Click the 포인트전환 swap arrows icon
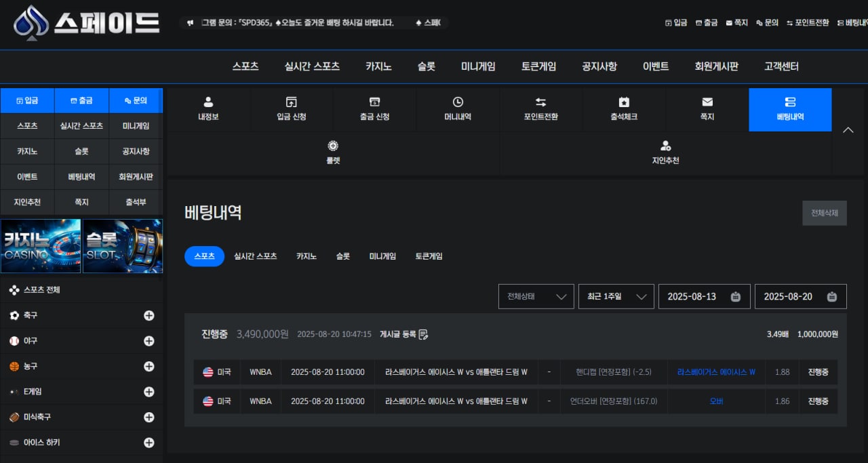868x463 pixels. tap(540, 102)
